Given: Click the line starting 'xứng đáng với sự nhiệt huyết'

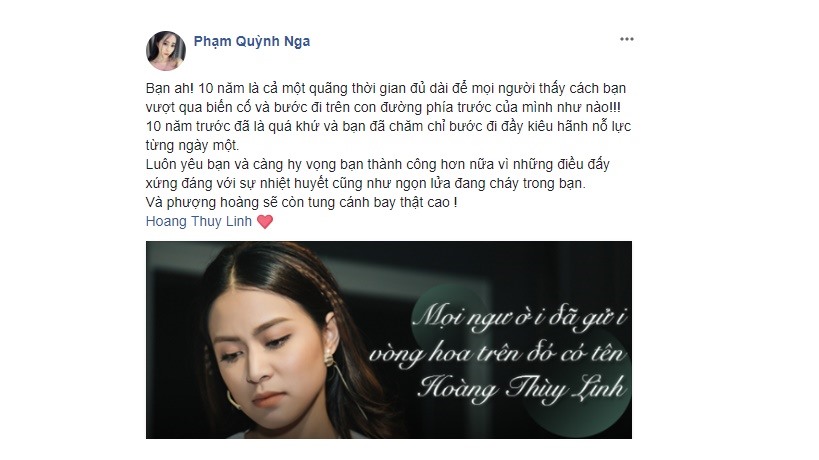Looking at the screenshot, I should click(x=366, y=183).
